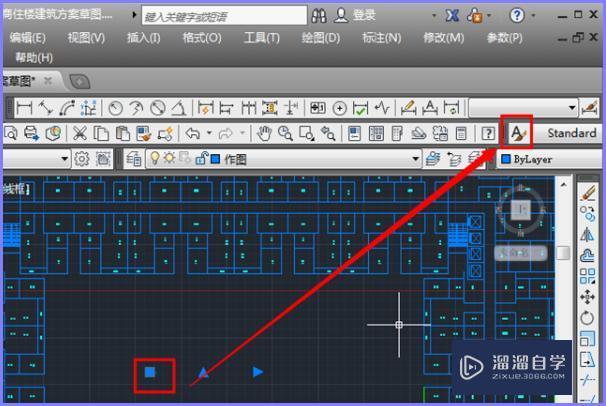Expand the Undo history dropdown arrow
The width and height of the screenshot is (606, 406).
click(x=209, y=133)
